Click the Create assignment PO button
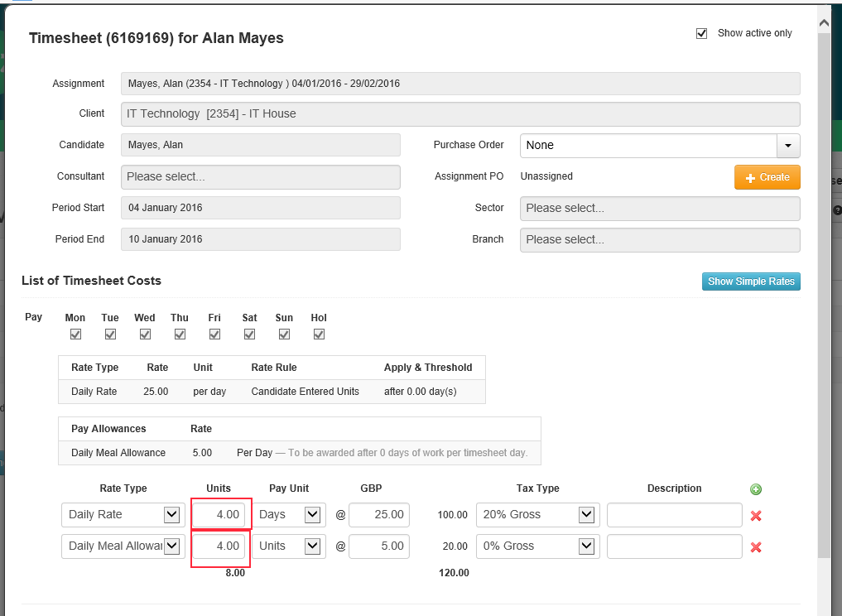This screenshot has width=842, height=616. coord(767,177)
